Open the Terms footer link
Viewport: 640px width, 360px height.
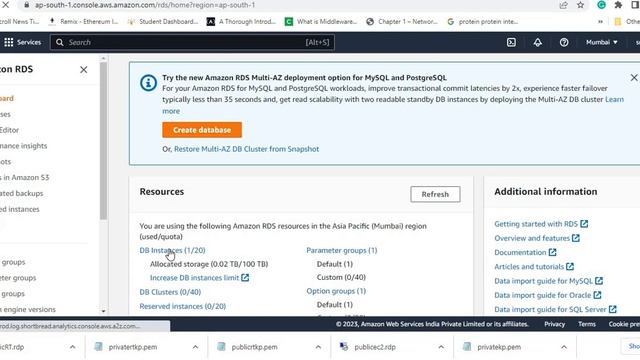(x=587, y=324)
